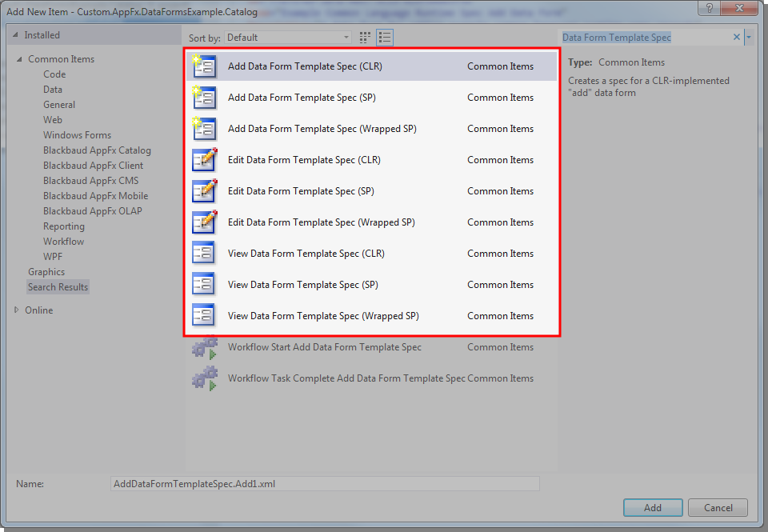Select the Graphics category
768x532 pixels.
[46, 272]
